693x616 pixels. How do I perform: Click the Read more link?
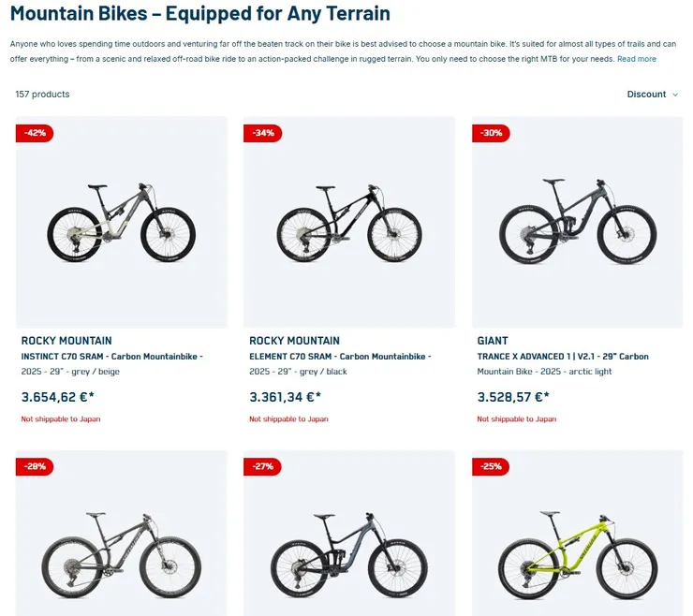pyautogui.click(x=636, y=59)
